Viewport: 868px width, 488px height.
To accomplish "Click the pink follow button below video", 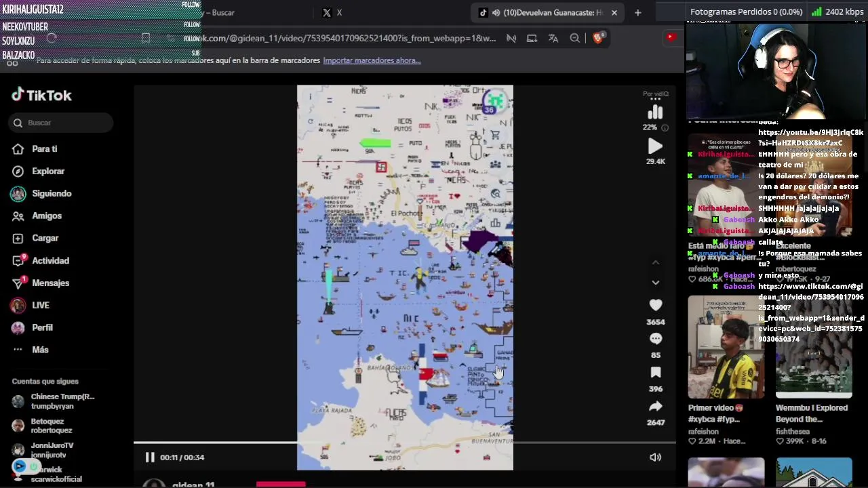I will pyautogui.click(x=281, y=484).
